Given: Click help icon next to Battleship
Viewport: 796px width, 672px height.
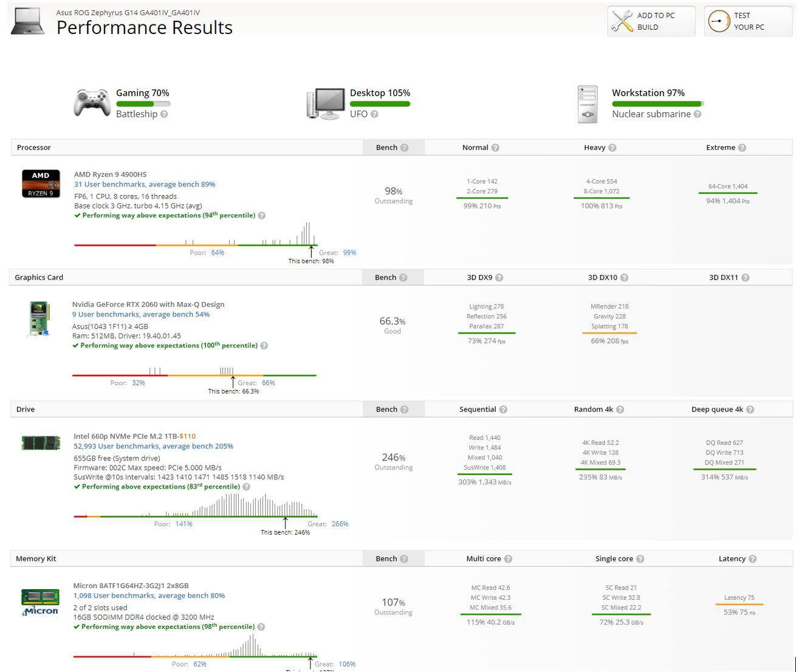Looking at the screenshot, I should click(164, 114).
